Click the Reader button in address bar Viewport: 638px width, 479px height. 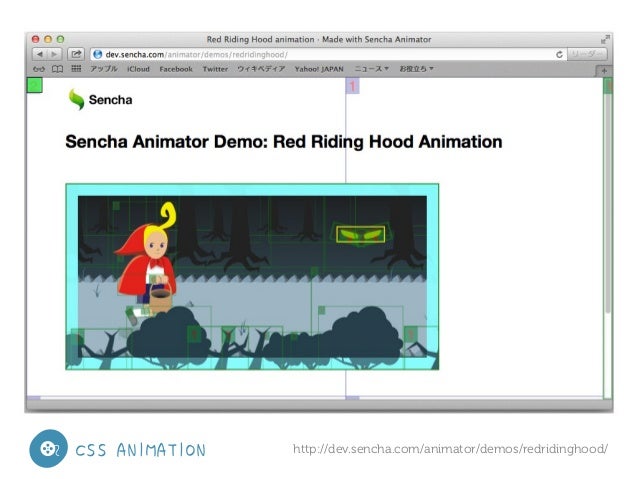pos(587,54)
